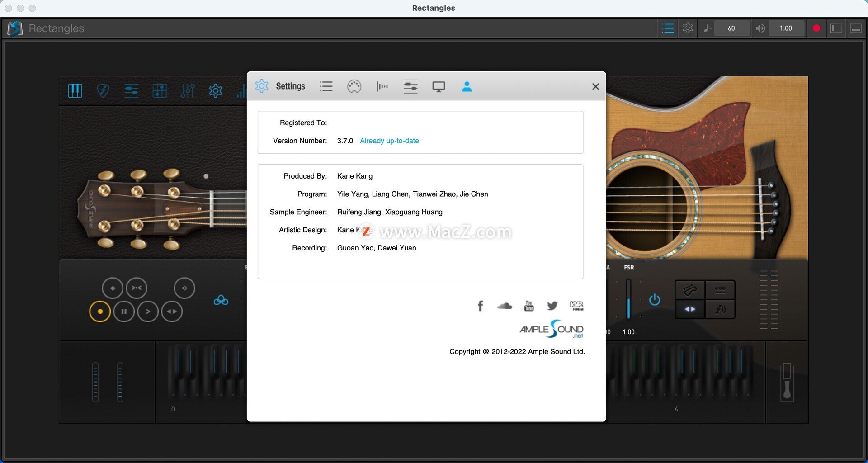Select the guitar headstock mode button

click(690, 290)
